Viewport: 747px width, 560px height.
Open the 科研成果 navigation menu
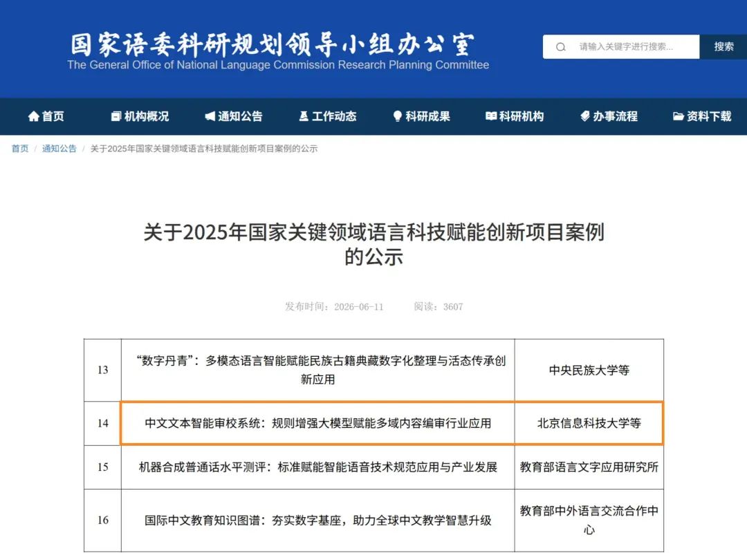pos(422,116)
